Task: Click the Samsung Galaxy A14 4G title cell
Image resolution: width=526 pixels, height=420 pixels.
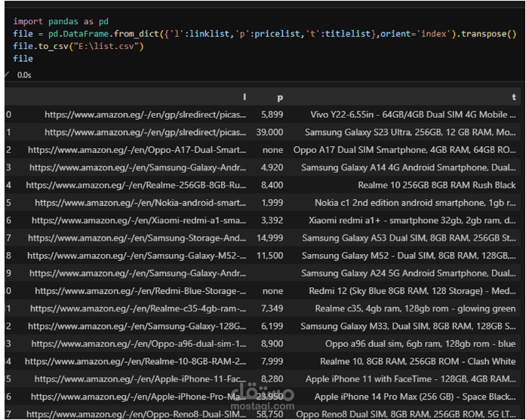Action: click(x=408, y=167)
